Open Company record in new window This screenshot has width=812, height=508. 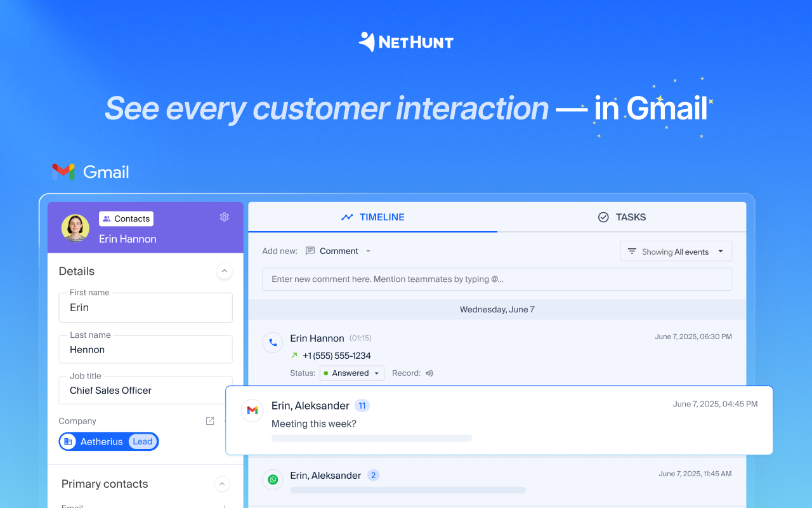[210, 421]
